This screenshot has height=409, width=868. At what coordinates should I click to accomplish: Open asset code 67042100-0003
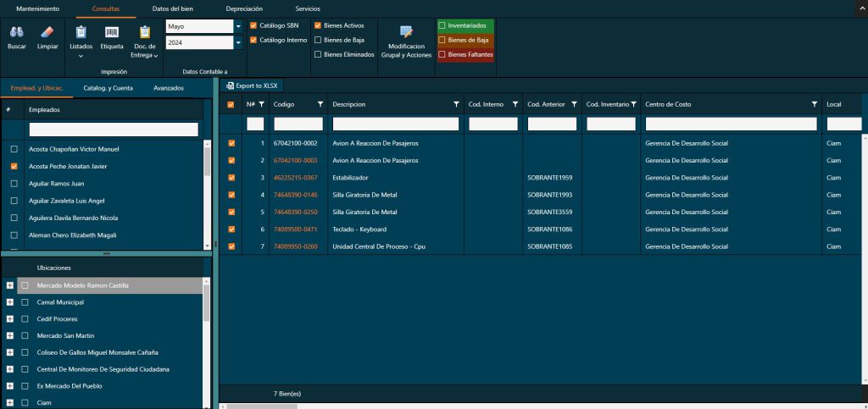point(296,160)
